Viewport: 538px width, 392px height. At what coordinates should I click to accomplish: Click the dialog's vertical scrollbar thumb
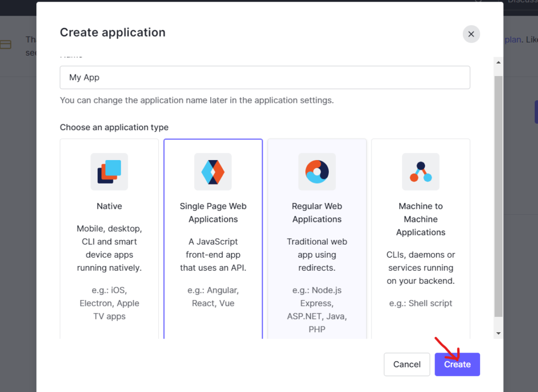pos(498,194)
